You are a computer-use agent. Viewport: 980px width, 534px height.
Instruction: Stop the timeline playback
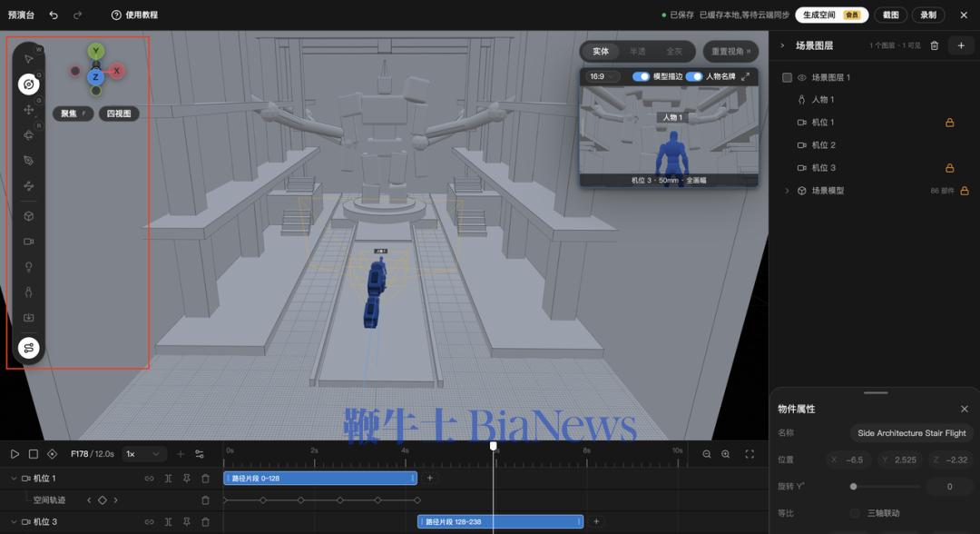click(34, 454)
